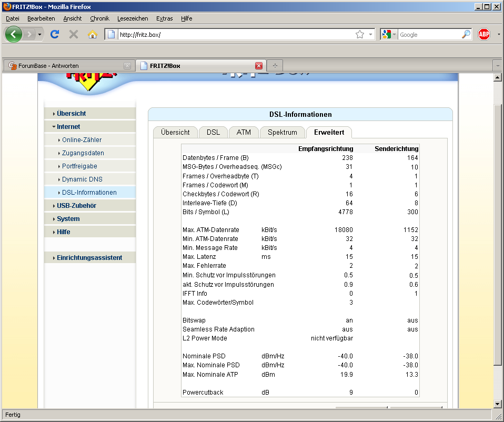Click the Max. ATM-Datenrate value 18080
This screenshot has height=422, width=504.
[344, 230]
